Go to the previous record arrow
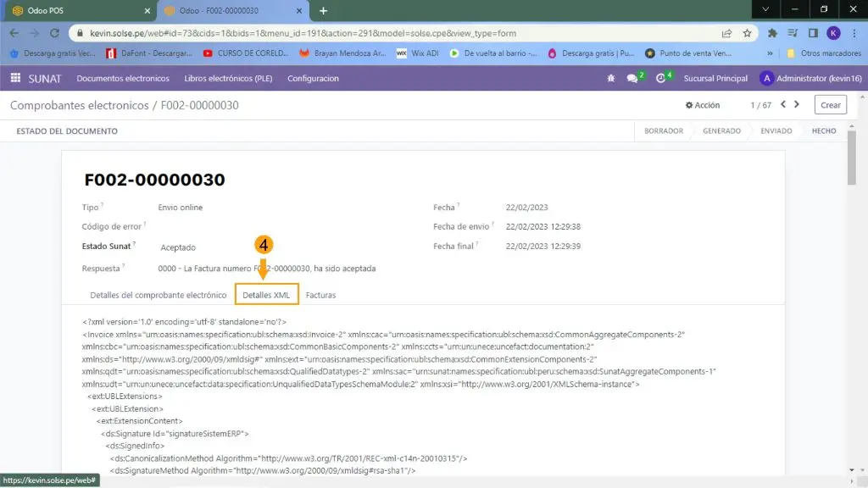Image resolution: width=868 pixels, height=488 pixels. pos(783,104)
